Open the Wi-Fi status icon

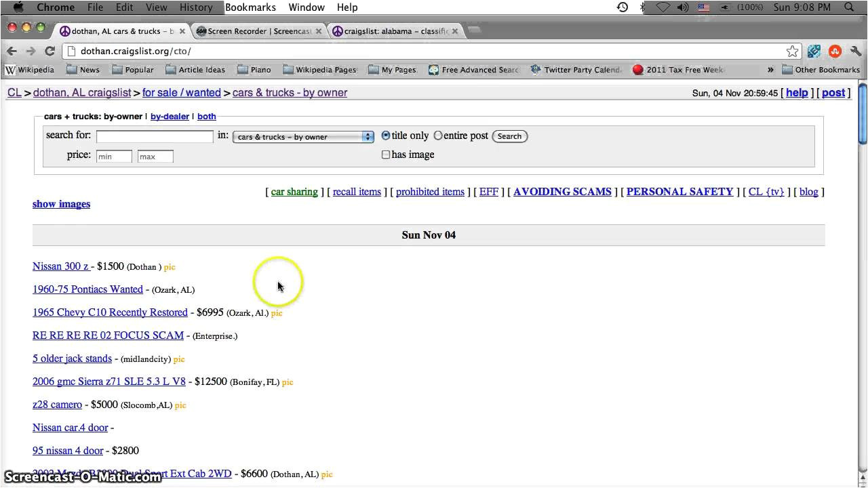point(663,7)
